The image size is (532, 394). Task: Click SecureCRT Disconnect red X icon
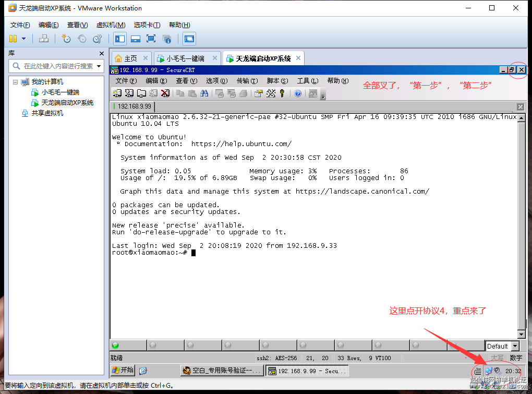(x=165, y=93)
